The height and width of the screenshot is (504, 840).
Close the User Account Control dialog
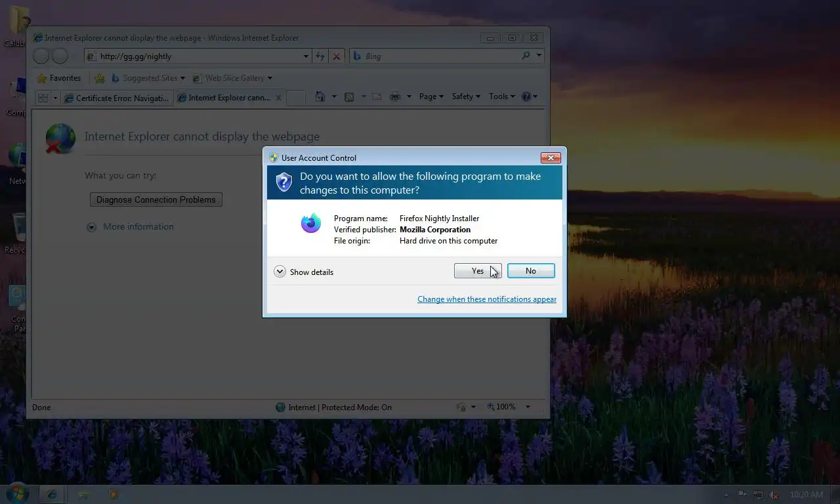pos(550,157)
